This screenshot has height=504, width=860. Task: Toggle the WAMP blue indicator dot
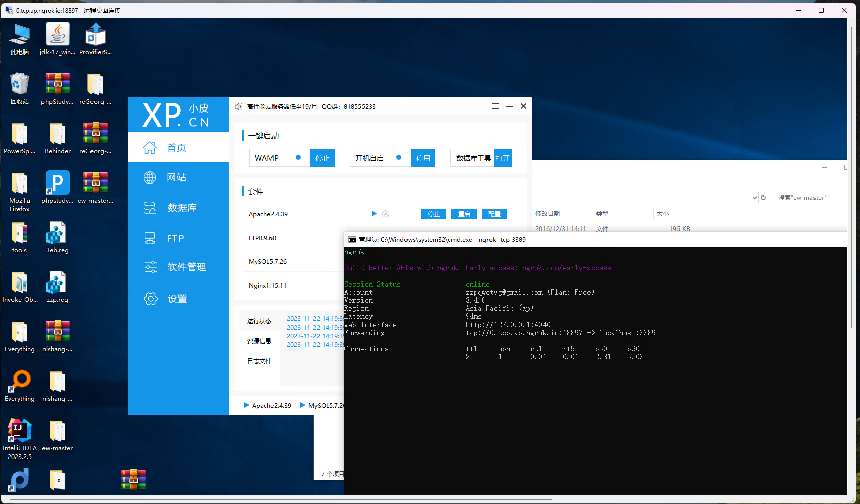tap(298, 158)
